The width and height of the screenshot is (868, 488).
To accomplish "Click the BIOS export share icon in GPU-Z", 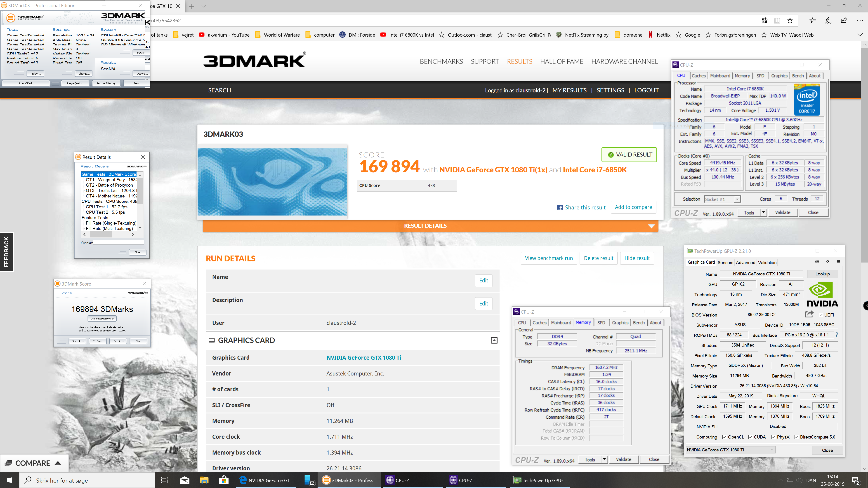I will pyautogui.click(x=809, y=314).
